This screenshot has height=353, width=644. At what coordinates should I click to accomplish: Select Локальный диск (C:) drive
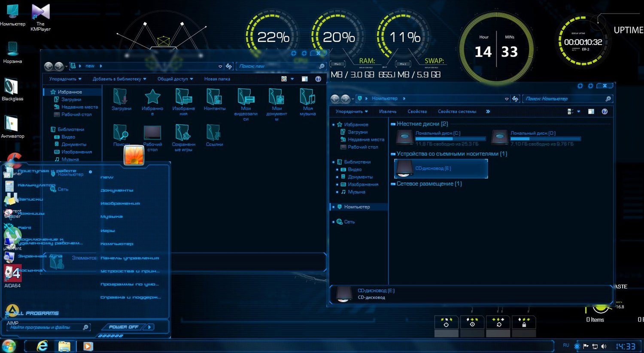pyautogui.click(x=440, y=138)
